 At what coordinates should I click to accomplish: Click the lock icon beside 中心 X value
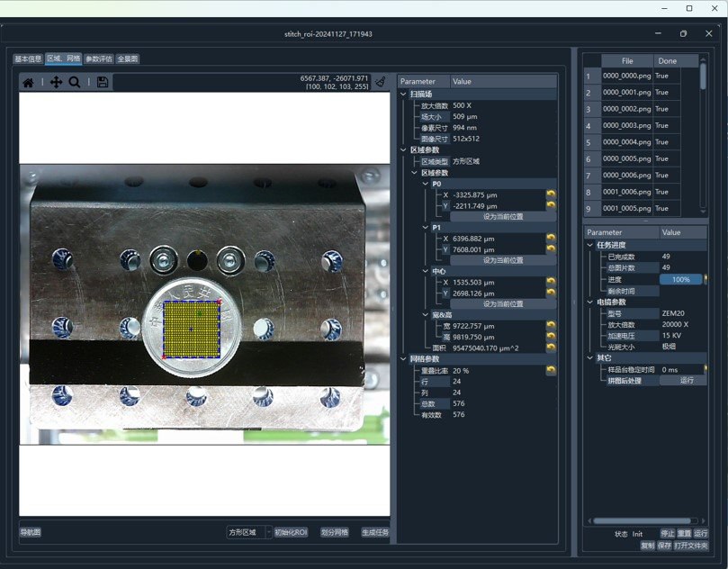(x=552, y=282)
